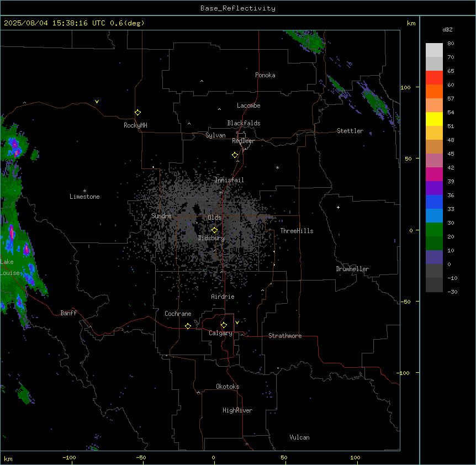Click the yellow diamond marker below Cochrane
This screenshot has height=465, width=476.
pos(188,326)
